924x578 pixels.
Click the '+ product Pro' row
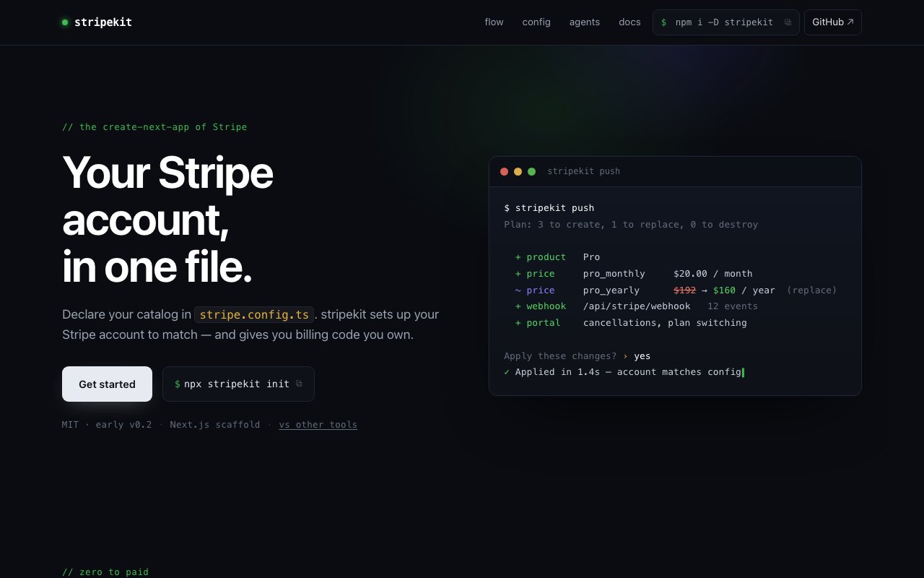557,257
